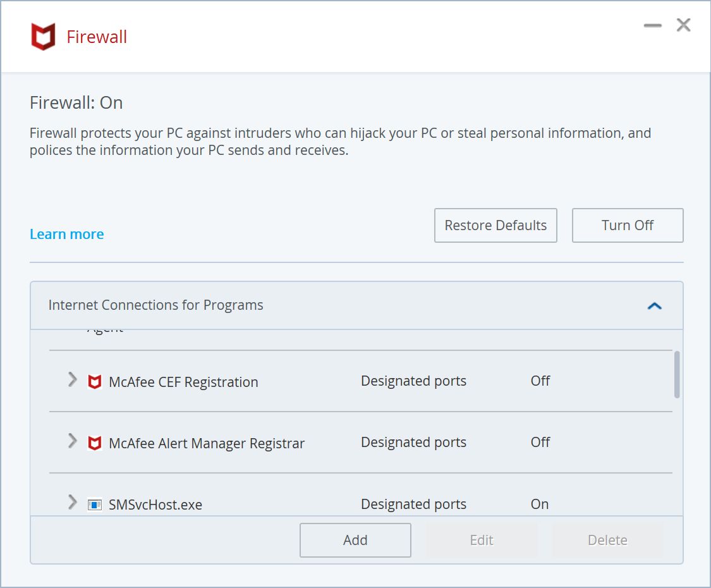Click Designated ports for McAfee CEF Registration
711x588 pixels.
point(413,381)
